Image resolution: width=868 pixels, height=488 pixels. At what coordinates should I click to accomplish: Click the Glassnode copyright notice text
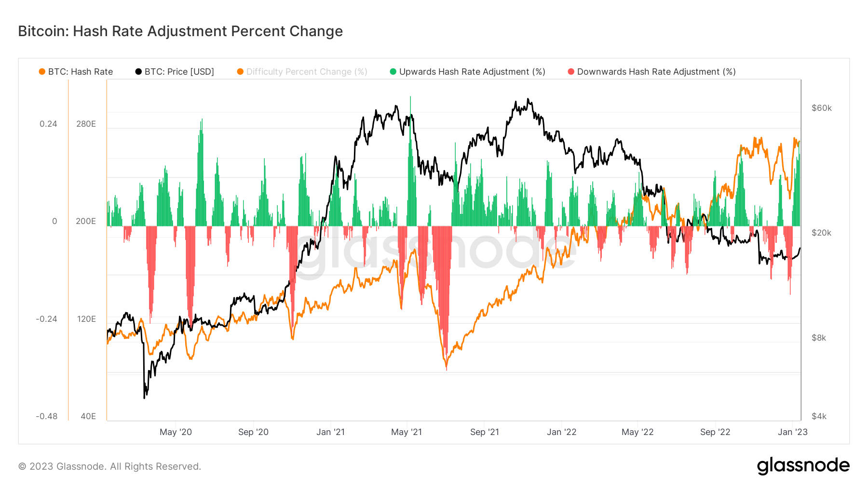pos(109,466)
